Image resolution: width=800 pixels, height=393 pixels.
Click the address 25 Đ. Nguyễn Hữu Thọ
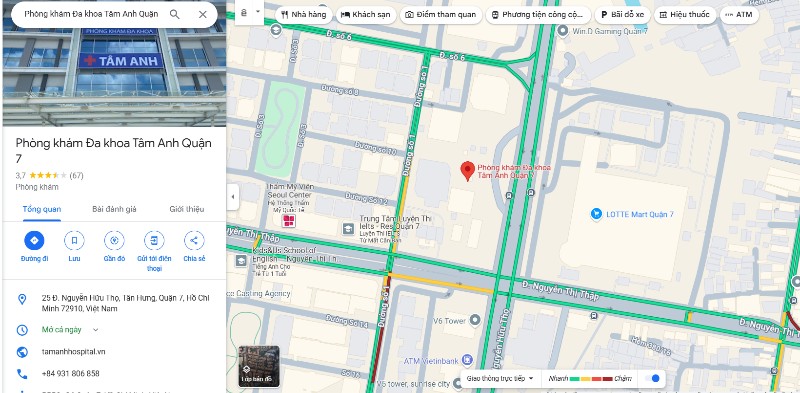click(x=126, y=303)
